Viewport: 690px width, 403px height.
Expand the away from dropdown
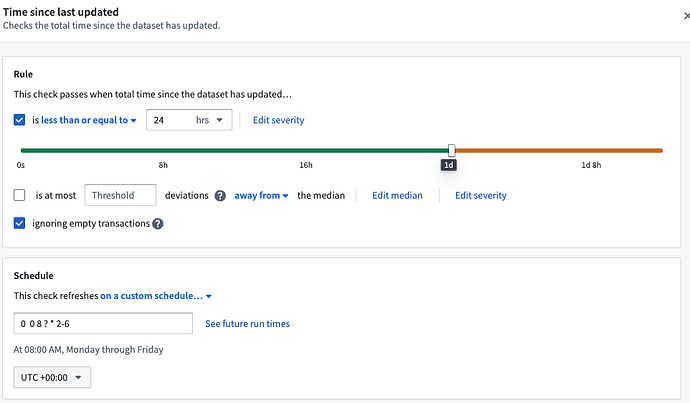tap(261, 196)
